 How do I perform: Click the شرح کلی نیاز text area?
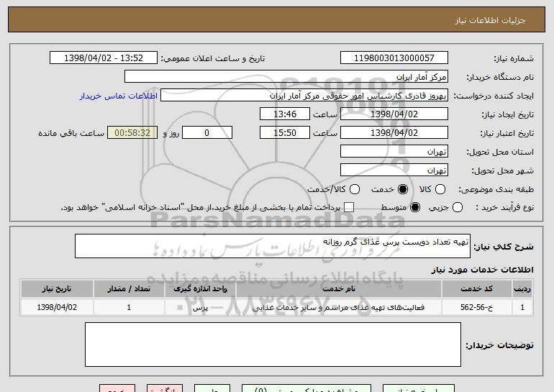point(273,246)
